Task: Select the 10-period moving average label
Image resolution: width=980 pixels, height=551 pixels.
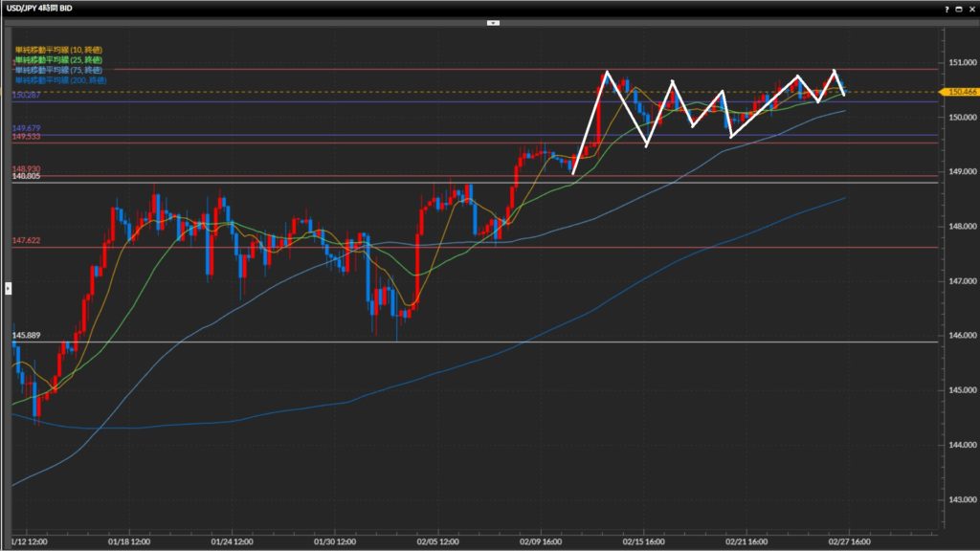Action: coord(60,50)
